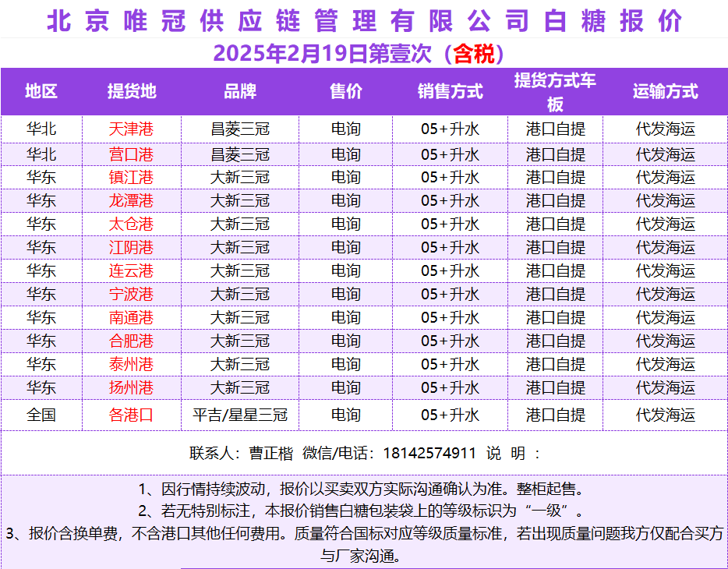Click the 天津港 pickup location cell
728x569 pixels.
(131, 129)
